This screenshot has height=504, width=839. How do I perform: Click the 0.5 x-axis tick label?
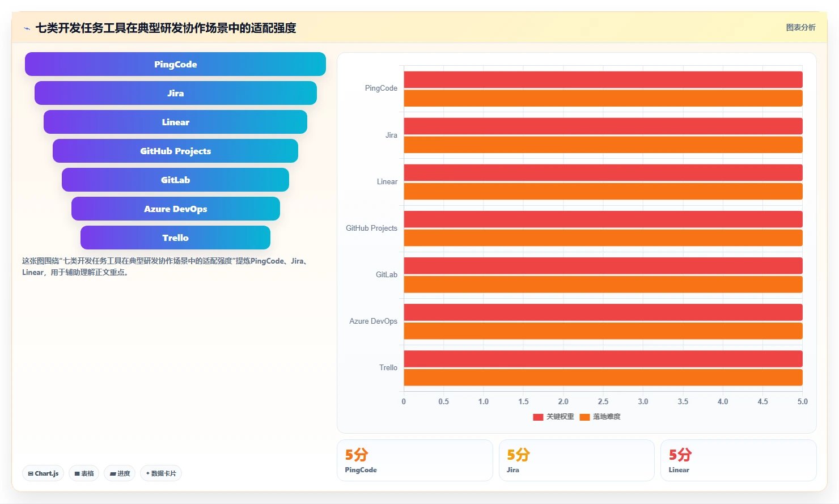click(x=443, y=401)
